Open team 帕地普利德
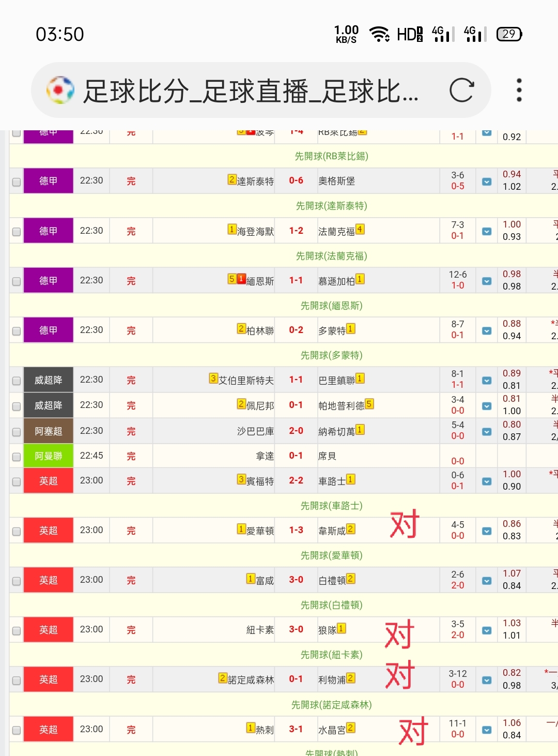558x756 pixels. pos(342,406)
